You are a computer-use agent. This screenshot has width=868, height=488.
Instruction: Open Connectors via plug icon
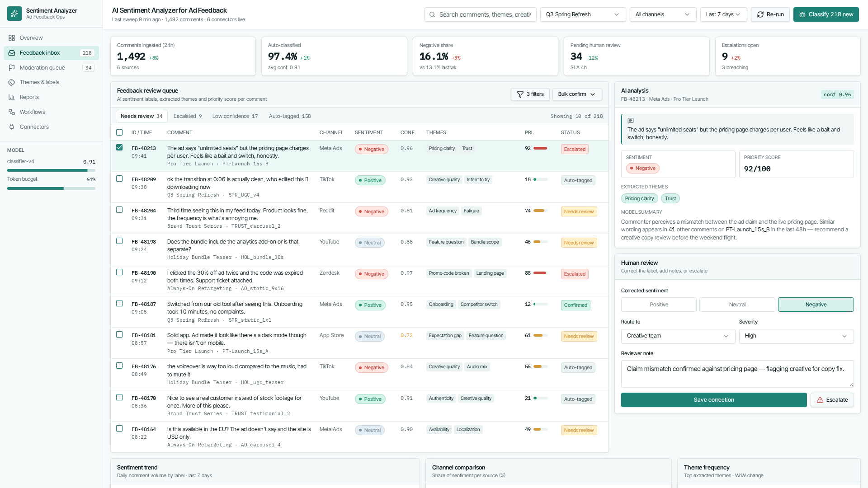click(12, 127)
